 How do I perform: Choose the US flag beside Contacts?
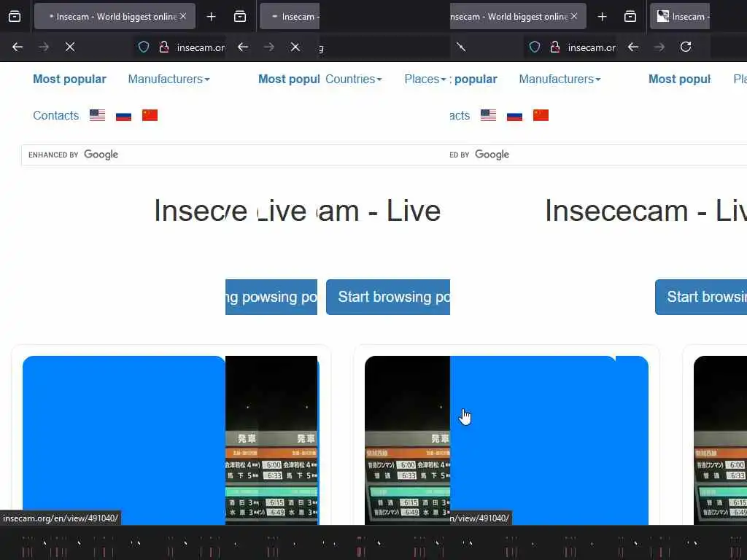97,115
